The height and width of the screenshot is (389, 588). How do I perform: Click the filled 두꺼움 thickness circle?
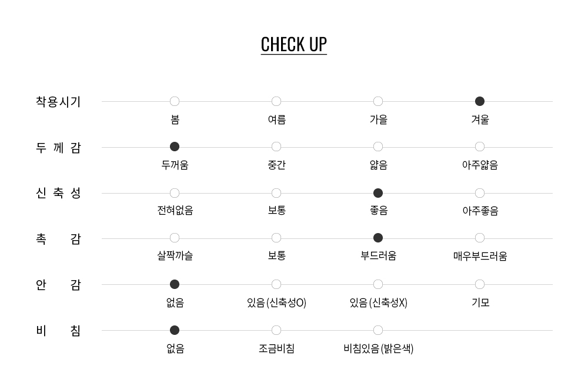click(x=175, y=147)
